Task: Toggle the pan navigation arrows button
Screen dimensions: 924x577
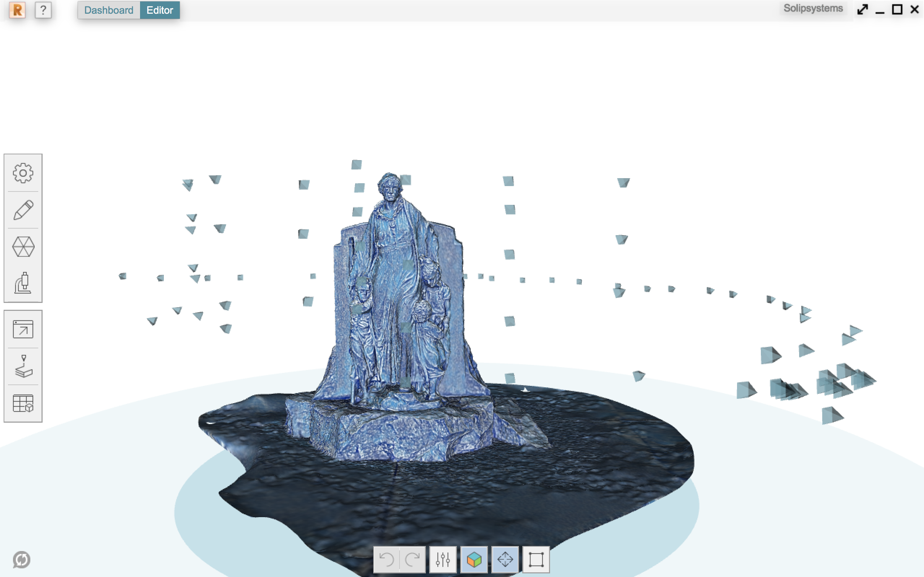Action: point(505,559)
